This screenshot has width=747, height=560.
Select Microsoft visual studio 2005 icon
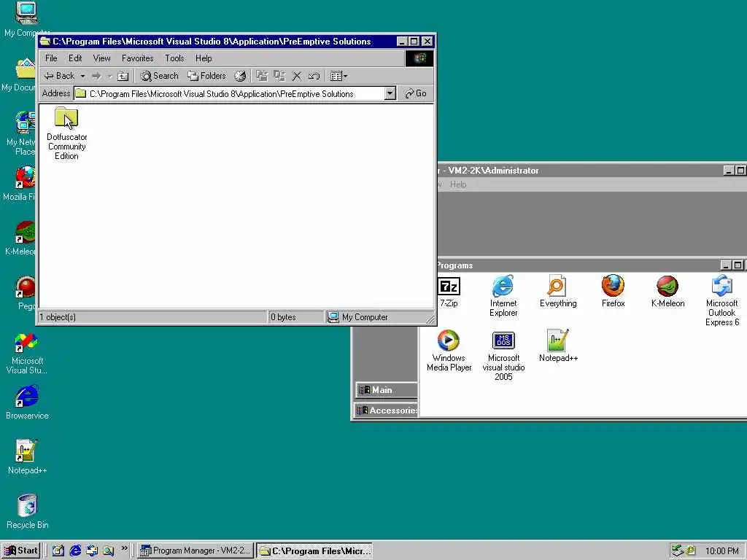[503, 355]
